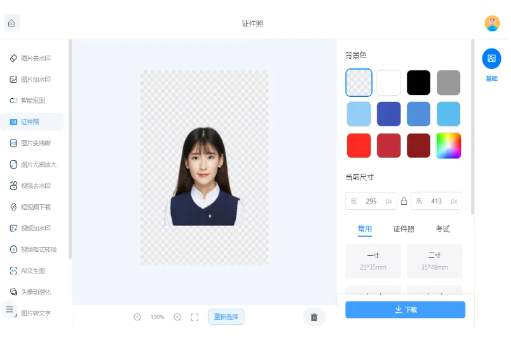This screenshot has height=362, width=511.
Task: Click the zoom out magnifier icon
Action: 137,317
